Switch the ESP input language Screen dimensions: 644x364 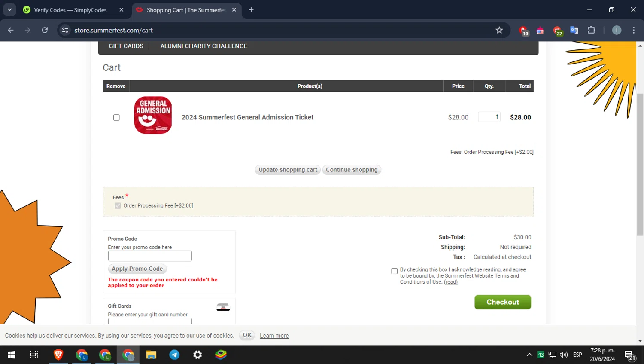(x=577, y=355)
